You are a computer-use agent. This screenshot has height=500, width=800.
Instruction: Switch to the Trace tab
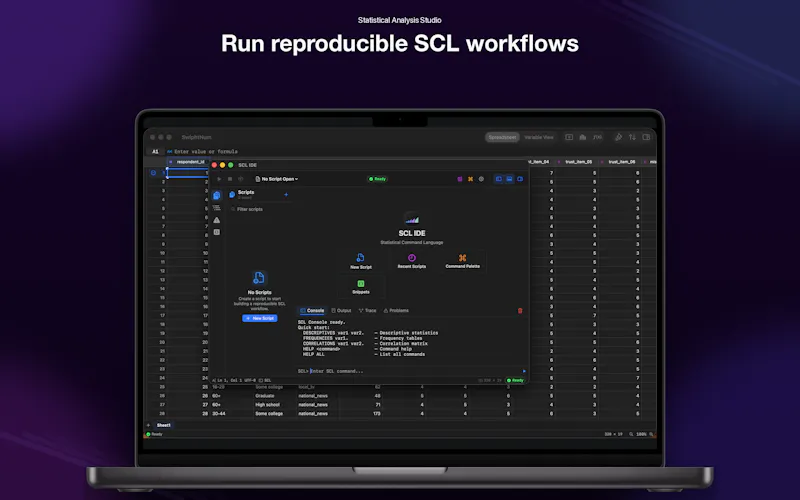[367, 311]
